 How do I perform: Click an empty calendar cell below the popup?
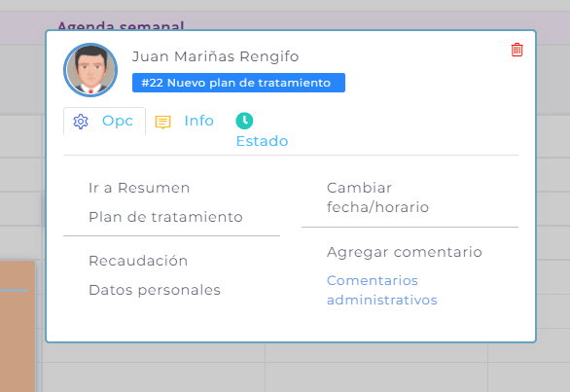click(376, 377)
